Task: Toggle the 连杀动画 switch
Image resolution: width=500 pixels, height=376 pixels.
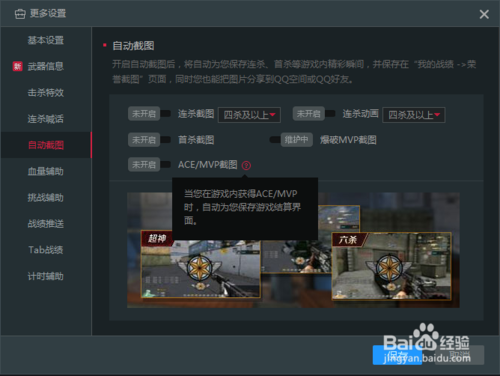Action: pos(314,114)
